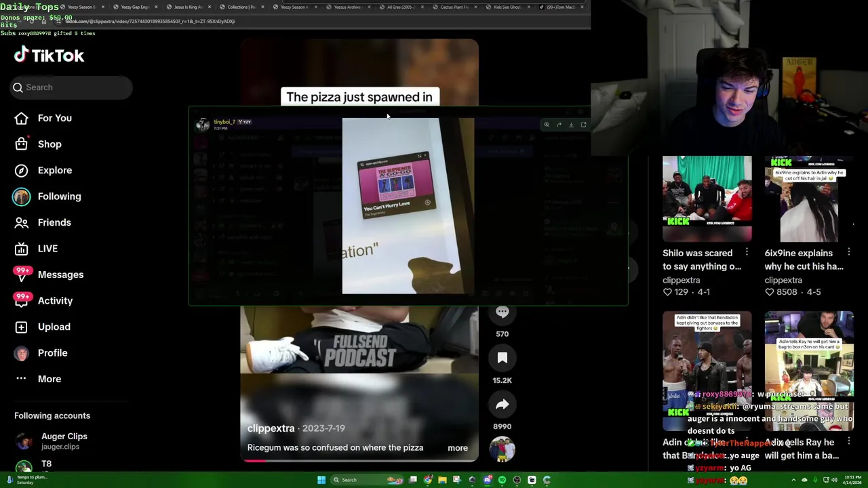
Task: Open the sound avatar below share
Action: 502,448
